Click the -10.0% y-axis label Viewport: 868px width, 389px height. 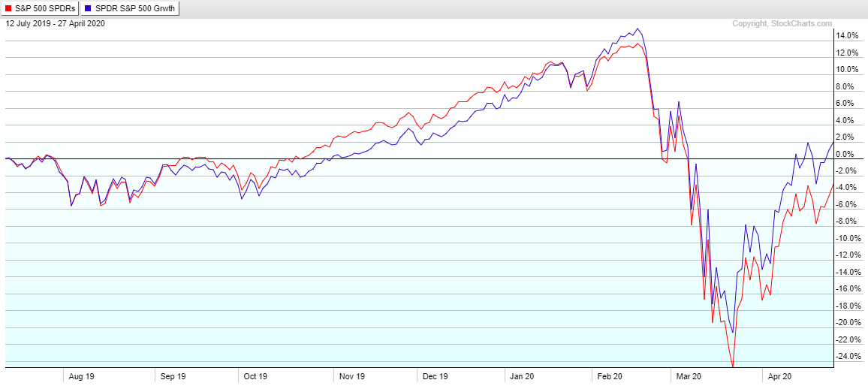coord(847,239)
